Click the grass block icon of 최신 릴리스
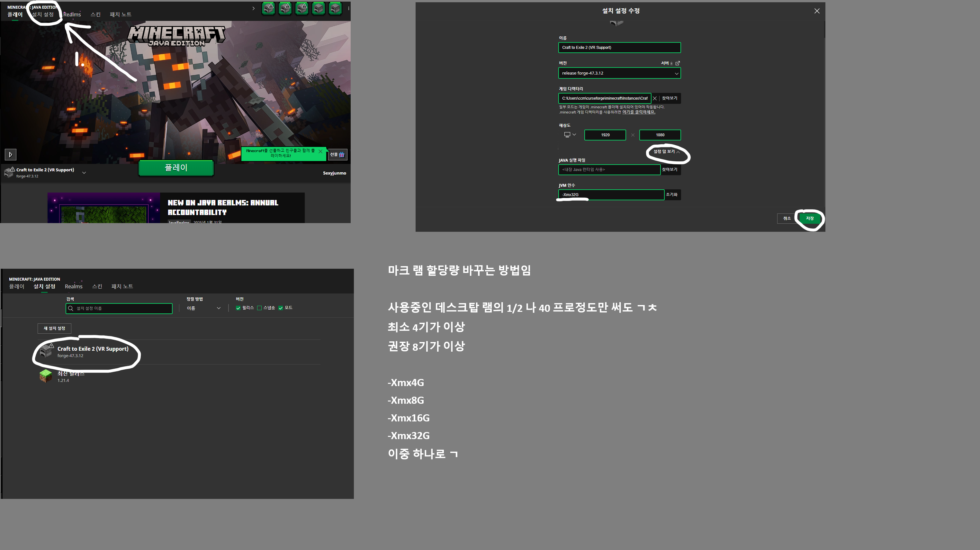This screenshot has width=980, height=550. pyautogui.click(x=46, y=376)
